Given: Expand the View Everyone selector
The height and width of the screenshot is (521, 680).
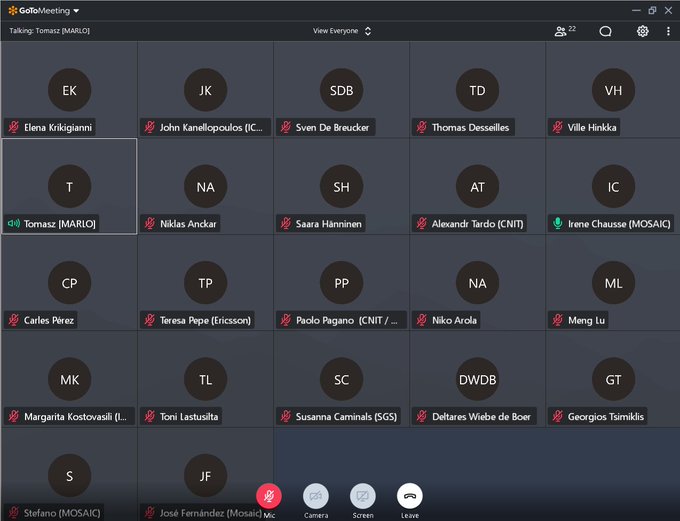Looking at the screenshot, I should coord(342,31).
